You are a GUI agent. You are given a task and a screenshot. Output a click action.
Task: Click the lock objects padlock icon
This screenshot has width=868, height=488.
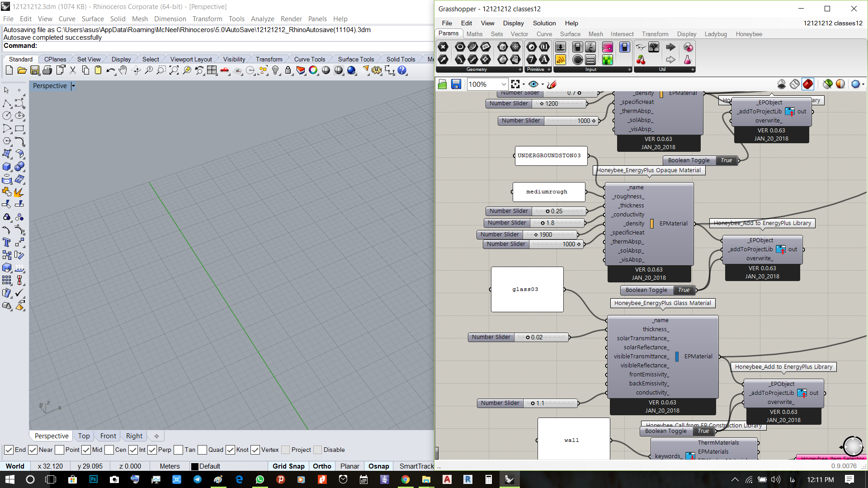click(x=288, y=70)
